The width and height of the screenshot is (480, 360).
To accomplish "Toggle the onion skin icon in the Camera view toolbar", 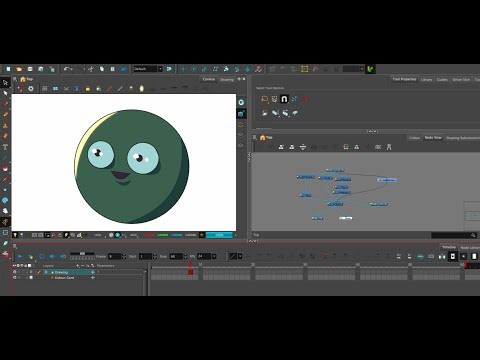I will point(142,88).
